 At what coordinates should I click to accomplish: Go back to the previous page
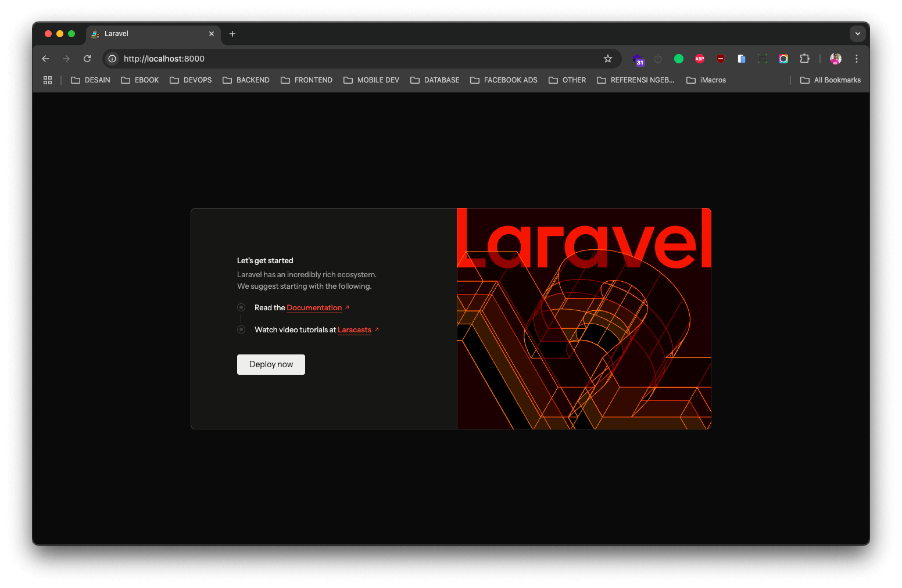pyautogui.click(x=45, y=59)
